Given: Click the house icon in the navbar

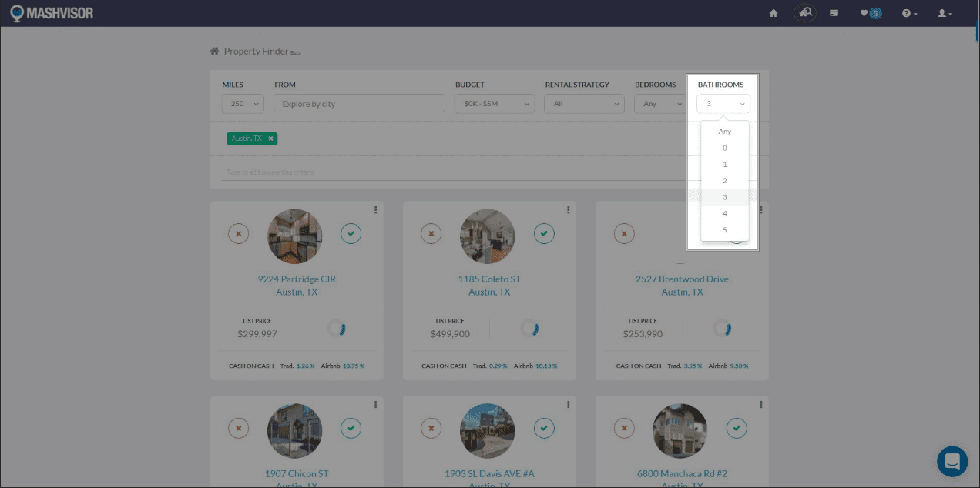Looking at the screenshot, I should point(773,13).
